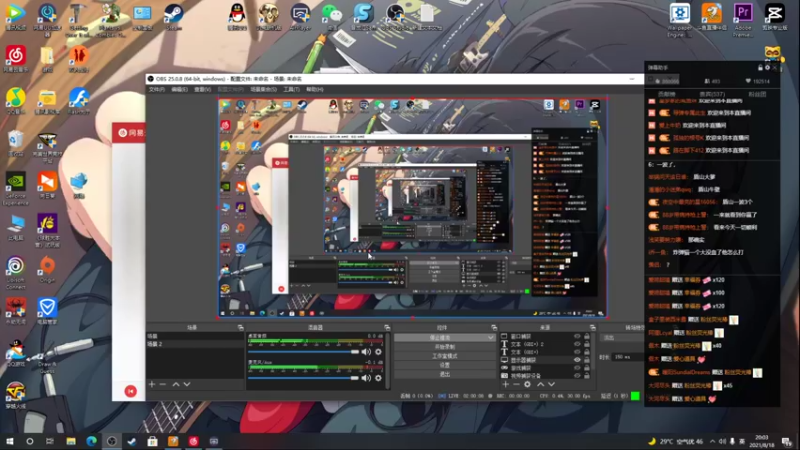The image size is (800, 450).
Task: Click the 开始录制 button
Action: (x=445, y=347)
